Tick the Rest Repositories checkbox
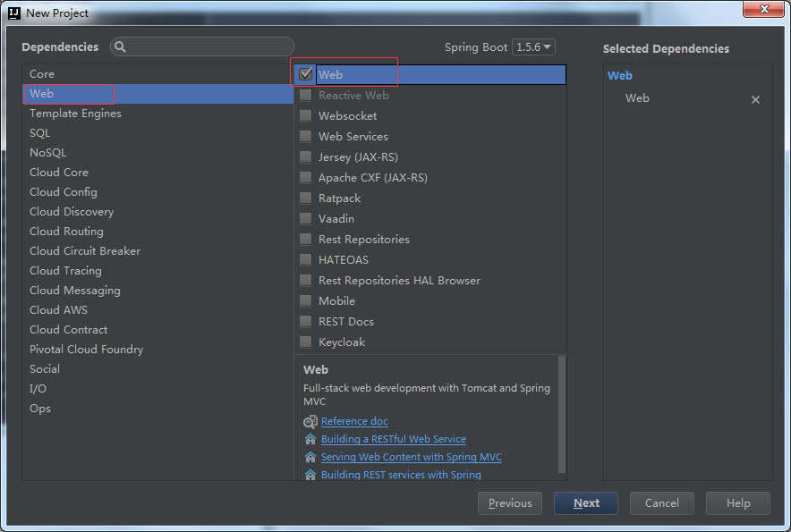The height and width of the screenshot is (532, 791). point(306,239)
